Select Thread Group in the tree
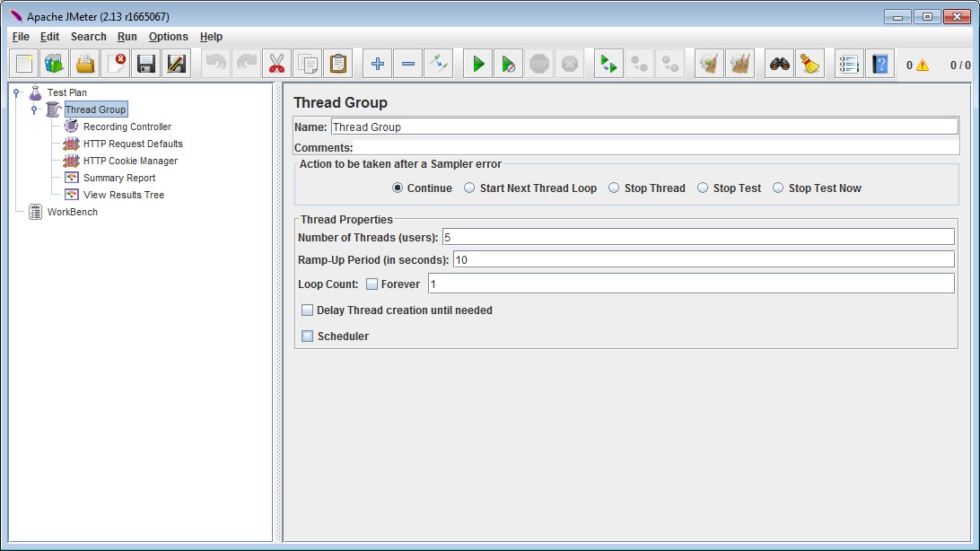This screenshot has width=980, height=551. pos(96,109)
